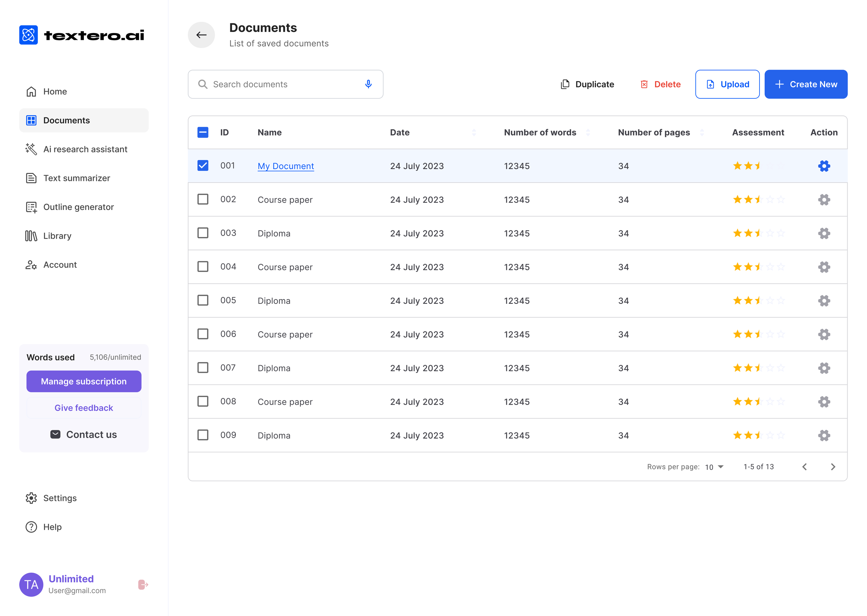Click the Create New button

click(x=806, y=84)
